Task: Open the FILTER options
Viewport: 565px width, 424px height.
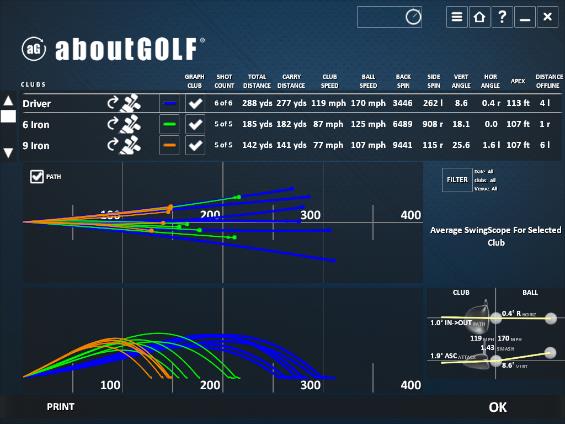Action: (457, 180)
